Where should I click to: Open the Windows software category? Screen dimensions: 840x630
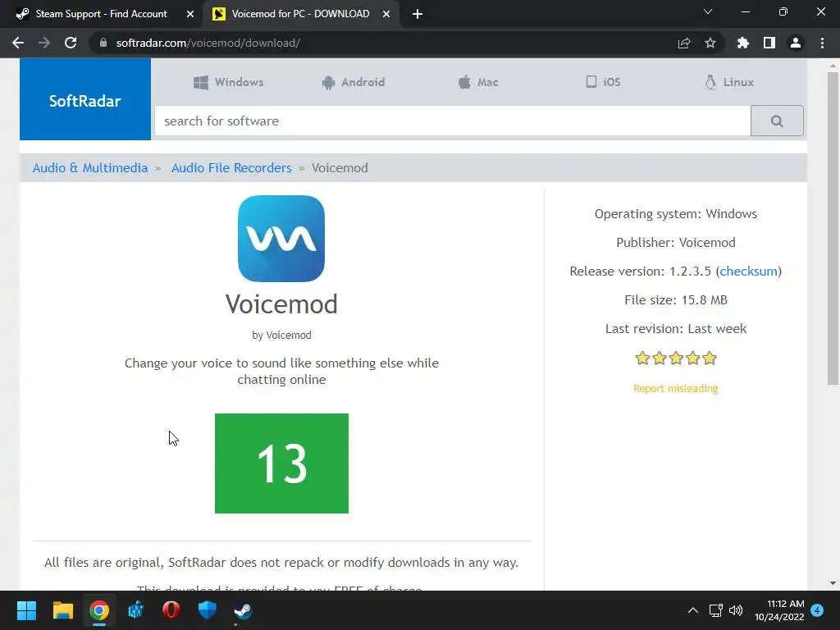pyautogui.click(x=229, y=83)
